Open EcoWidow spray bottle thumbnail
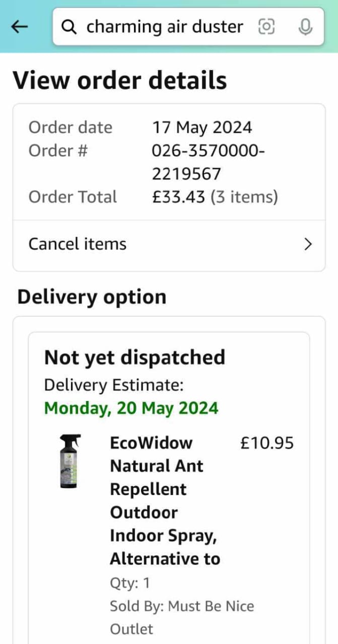The height and width of the screenshot is (644, 338). 70,462
